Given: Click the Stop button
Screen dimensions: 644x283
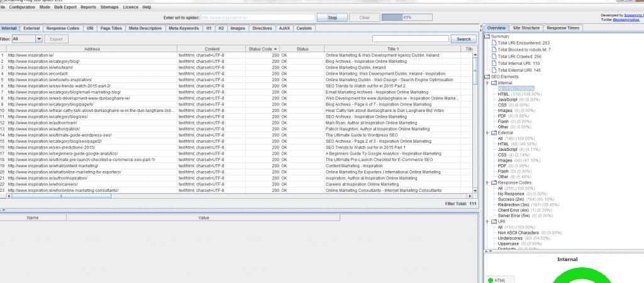Looking at the screenshot, I should tap(332, 18).
